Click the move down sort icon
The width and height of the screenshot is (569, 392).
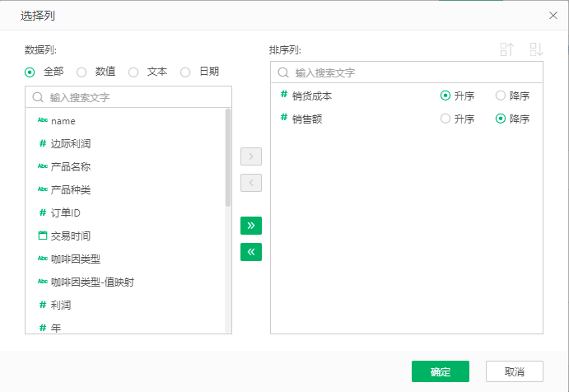[x=536, y=49]
